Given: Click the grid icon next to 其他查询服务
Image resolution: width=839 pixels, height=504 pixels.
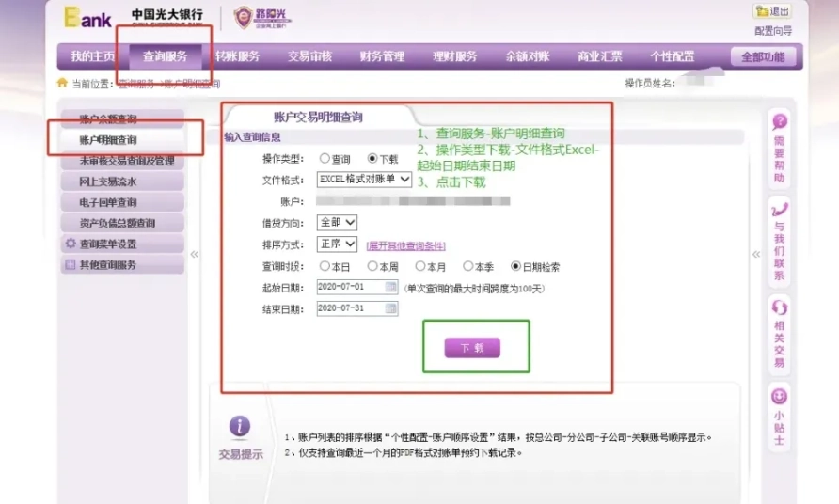Looking at the screenshot, I should (71, 264).
